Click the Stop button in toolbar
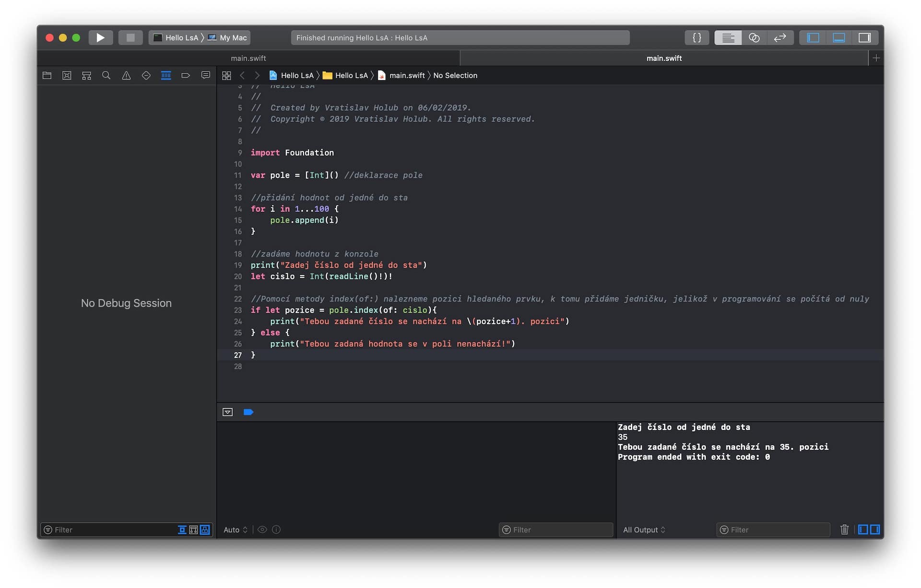921x588 pixels. (130, 37)
